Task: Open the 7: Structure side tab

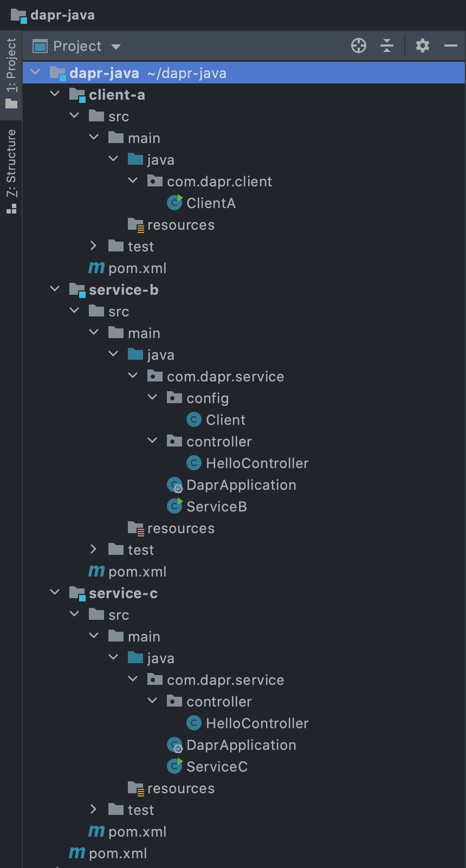Action: pyautogui.click(x=11, y=171)
